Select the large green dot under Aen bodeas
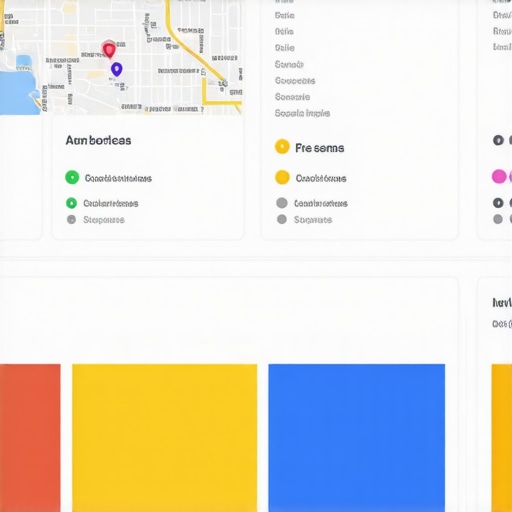This screenshot has height=512, width=512. point(72,177)
